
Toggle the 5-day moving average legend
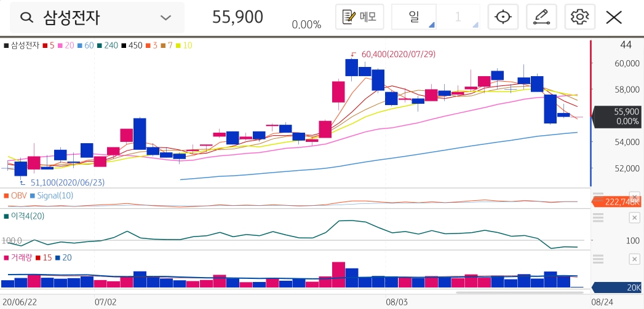click(48, 45)
